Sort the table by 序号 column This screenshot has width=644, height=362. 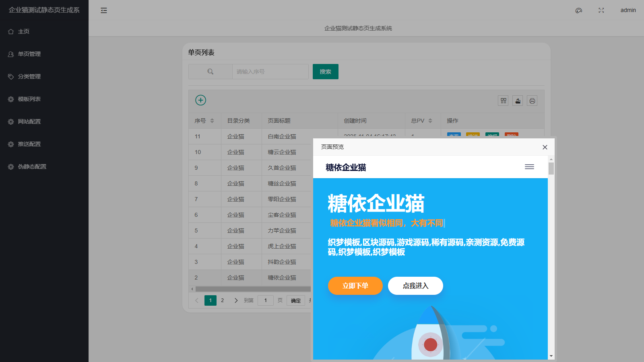pyautogui.click(x=212, y=121)
